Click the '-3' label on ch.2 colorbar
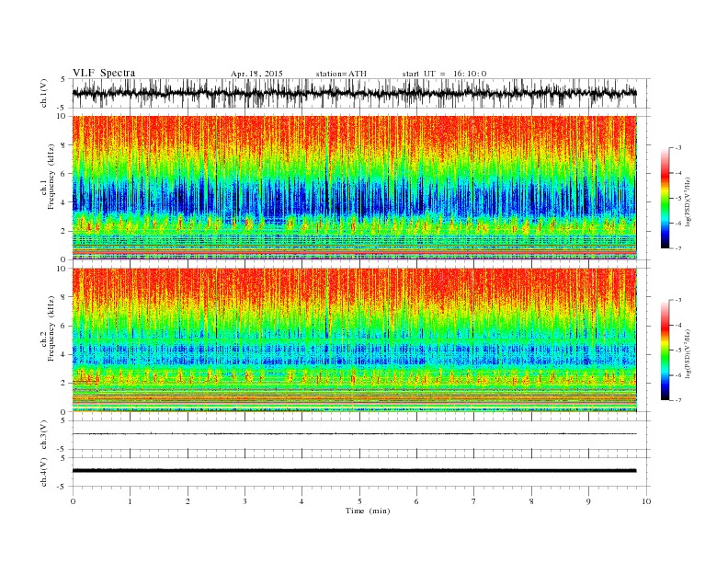 tap(678, 300)
